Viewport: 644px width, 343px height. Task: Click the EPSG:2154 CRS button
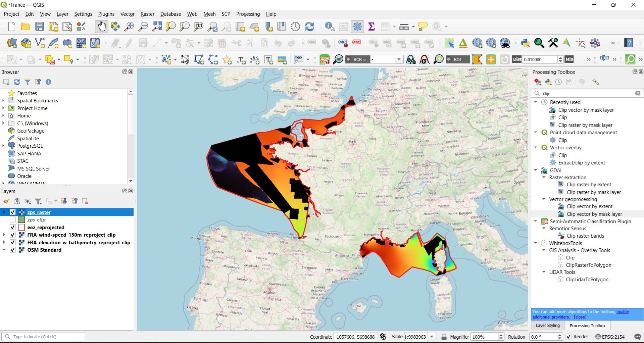pos(610,337)
